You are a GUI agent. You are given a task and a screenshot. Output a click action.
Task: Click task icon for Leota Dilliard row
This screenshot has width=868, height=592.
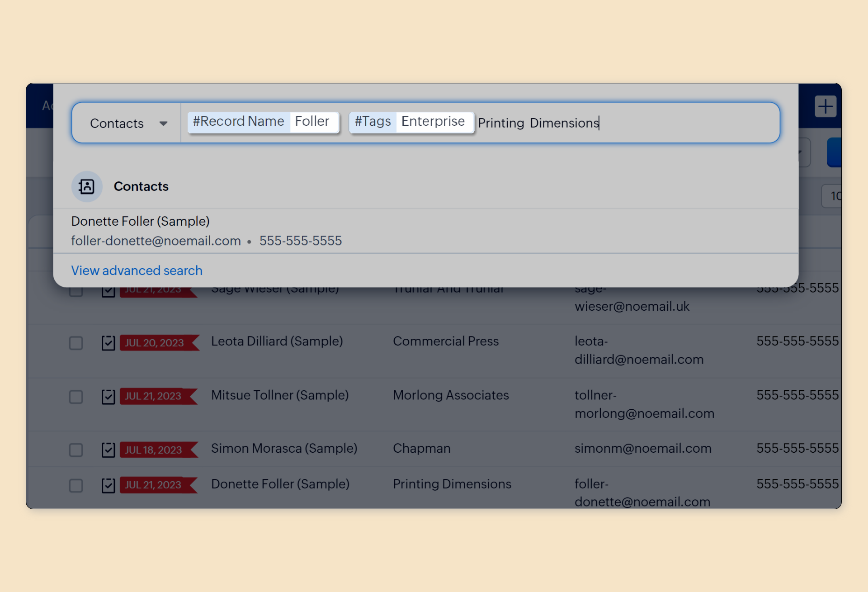pos(108,343)
